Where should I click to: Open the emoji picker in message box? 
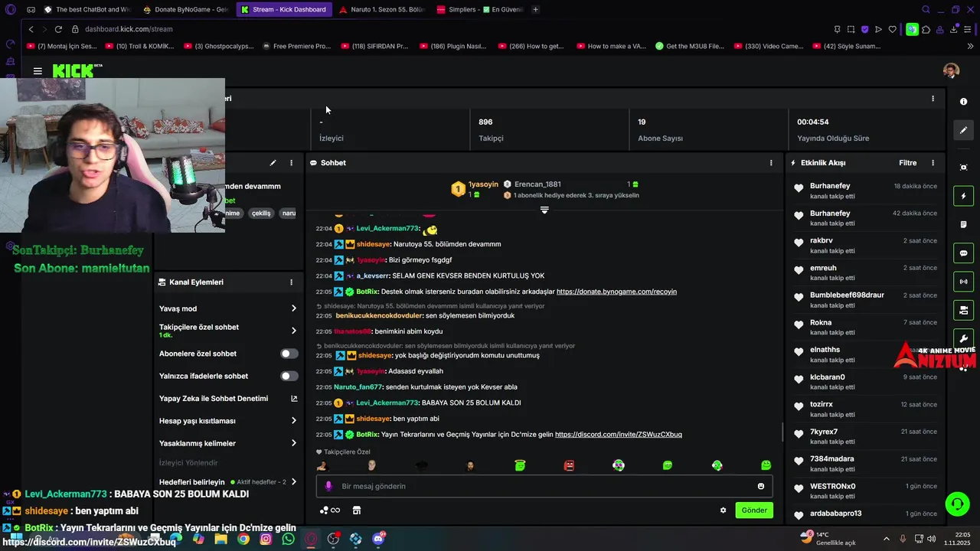760,486
